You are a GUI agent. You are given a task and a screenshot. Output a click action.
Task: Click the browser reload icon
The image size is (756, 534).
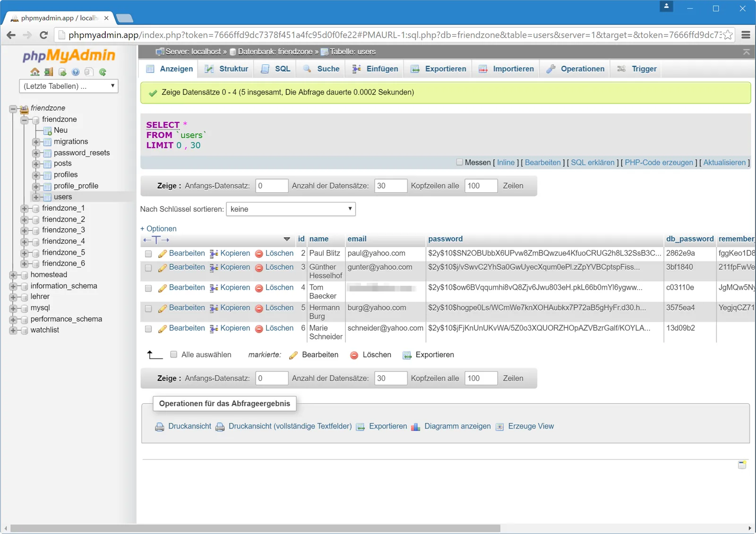coord(43,34)
